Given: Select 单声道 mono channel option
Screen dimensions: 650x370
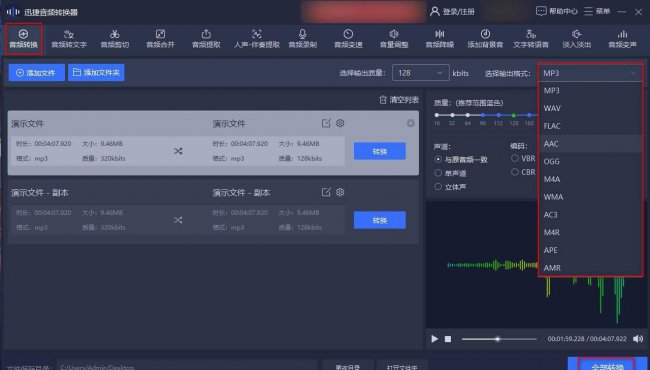Looking at the screenshot, I should pos(450,173).
